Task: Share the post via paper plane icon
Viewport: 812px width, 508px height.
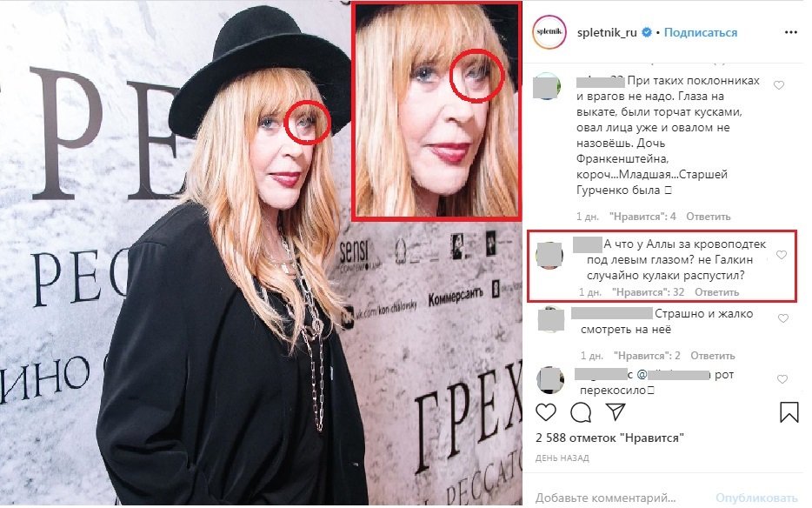Action: coord(616,412)
